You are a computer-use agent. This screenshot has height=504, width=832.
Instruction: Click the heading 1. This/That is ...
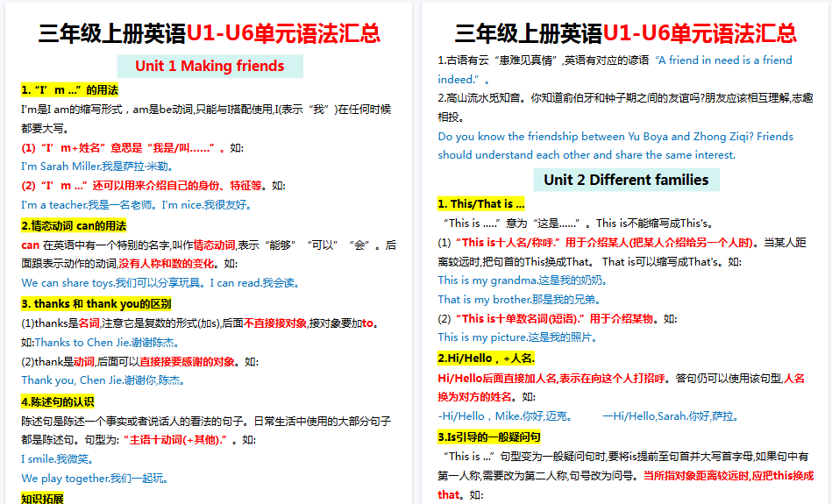click(x=481, y=203)
